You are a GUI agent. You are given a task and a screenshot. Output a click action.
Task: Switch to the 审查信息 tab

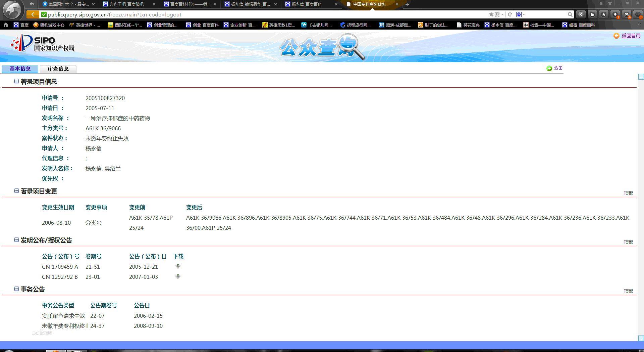point(58,69)
